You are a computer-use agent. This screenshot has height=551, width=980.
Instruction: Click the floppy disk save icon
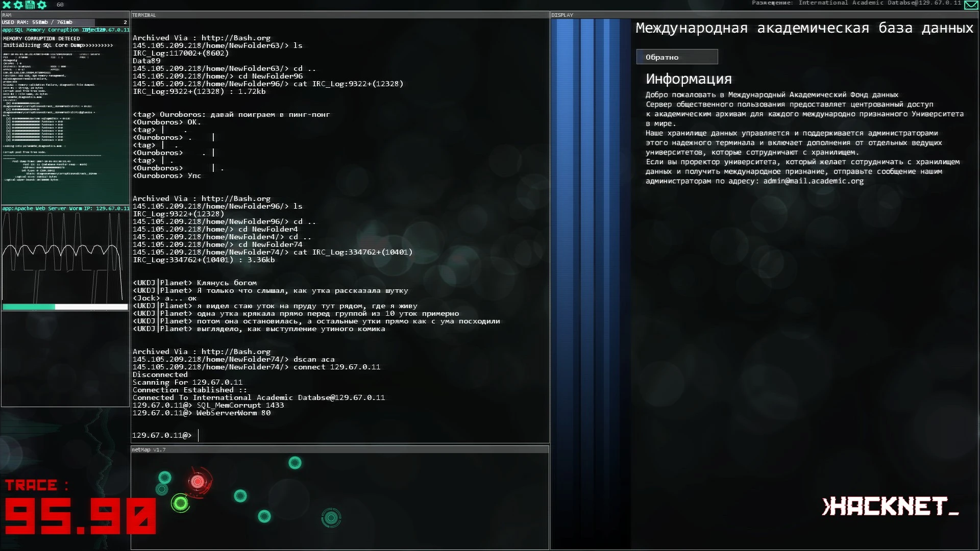[30, 5]
